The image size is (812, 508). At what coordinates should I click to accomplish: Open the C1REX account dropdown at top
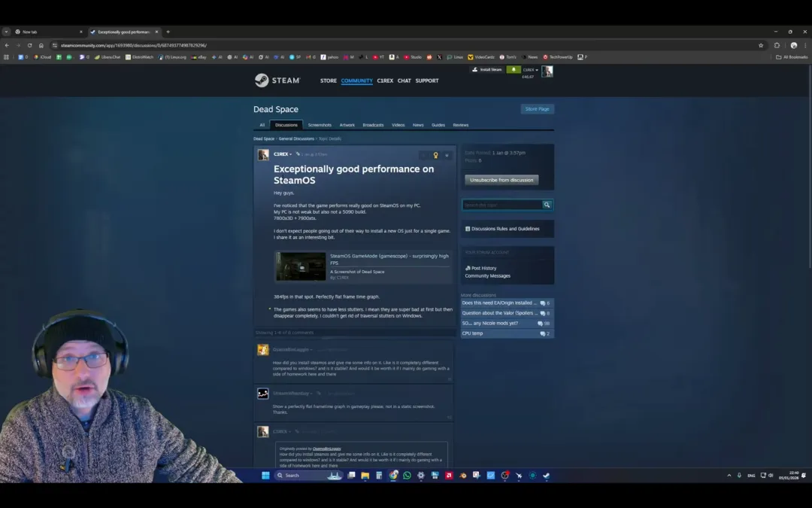pos(530,69)
